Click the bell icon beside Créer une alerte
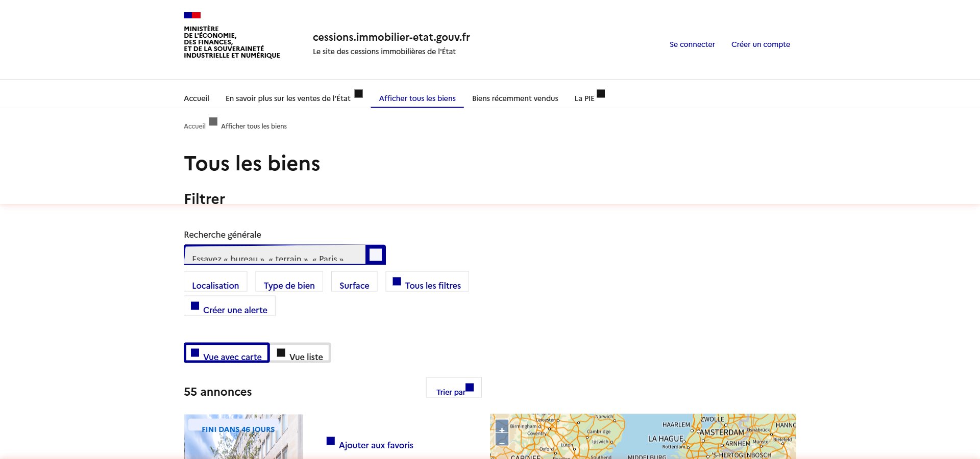 click(194, 305)
